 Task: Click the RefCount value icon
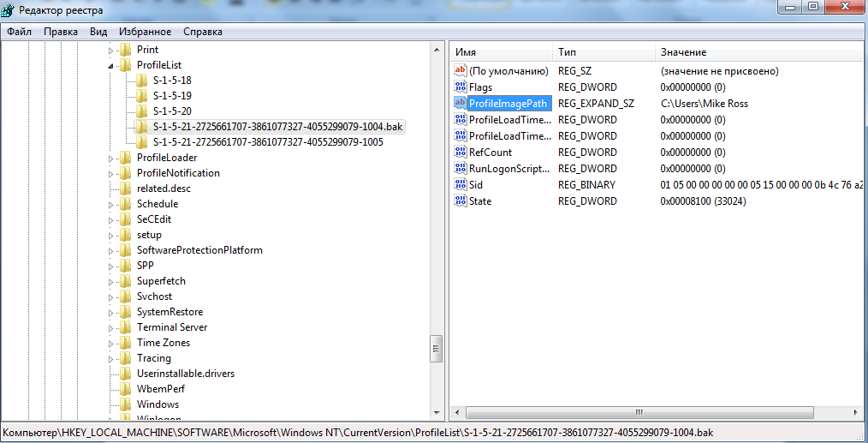point(461,153)
